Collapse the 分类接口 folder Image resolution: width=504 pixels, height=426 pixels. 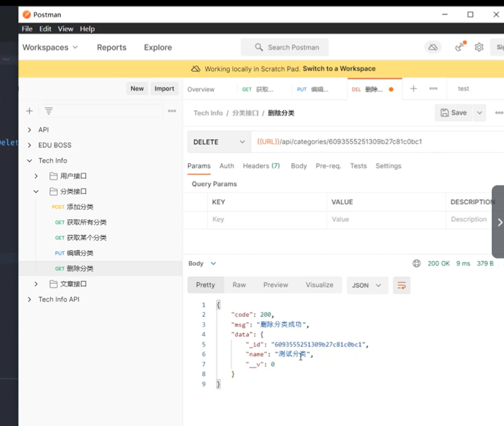point(36,191)
